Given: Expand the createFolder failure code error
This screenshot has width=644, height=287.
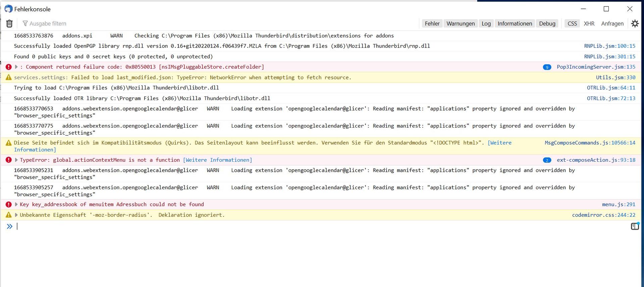Looking at the screenshot, I should tap(16, 67).
